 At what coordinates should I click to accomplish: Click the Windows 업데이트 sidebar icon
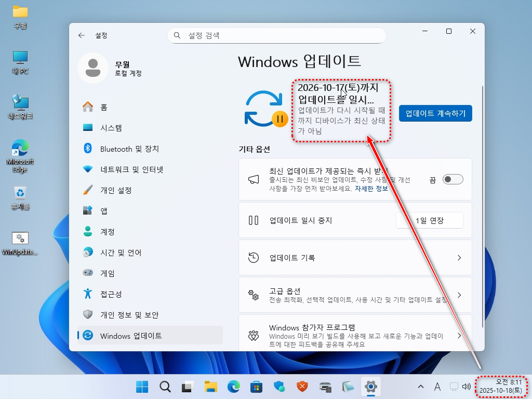(x=88, y=335)
